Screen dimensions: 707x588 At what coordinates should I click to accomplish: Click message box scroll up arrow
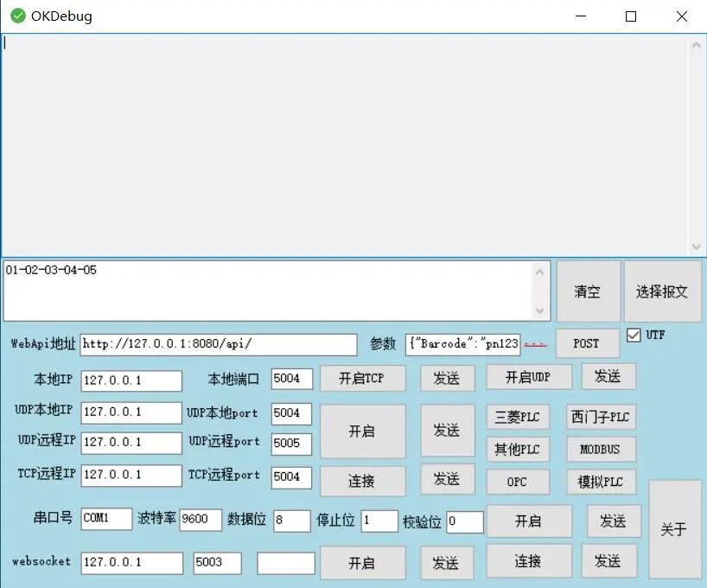click(x=539, y=272)
